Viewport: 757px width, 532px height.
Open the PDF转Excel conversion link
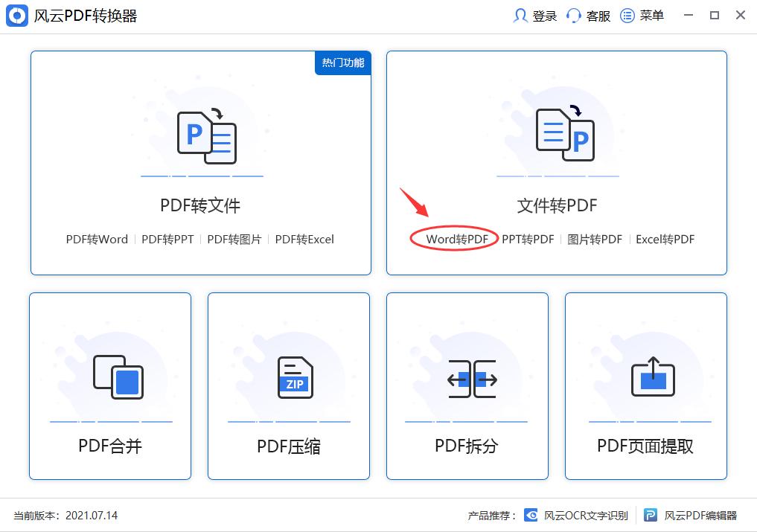(304, 239)
